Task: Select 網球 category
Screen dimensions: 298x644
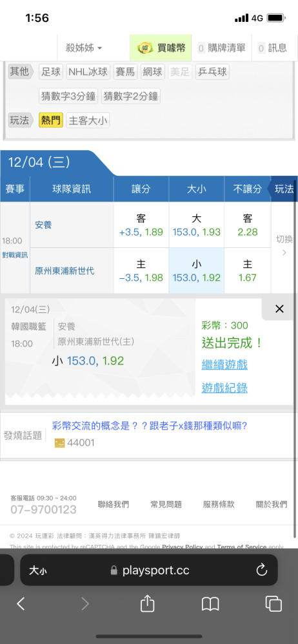Action: pyautogui.click(x=153, y=72)
